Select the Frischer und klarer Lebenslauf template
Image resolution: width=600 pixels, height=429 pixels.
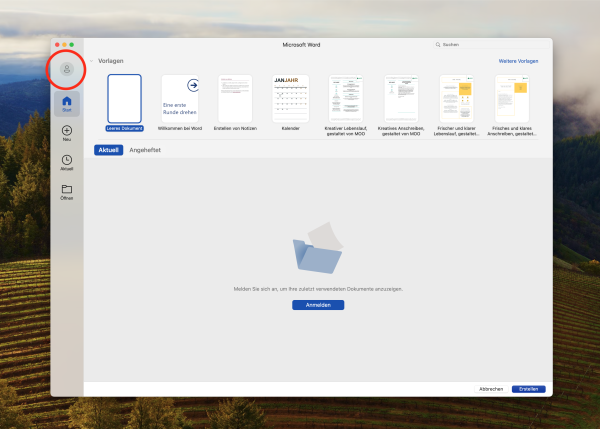(x=456, y=99)
